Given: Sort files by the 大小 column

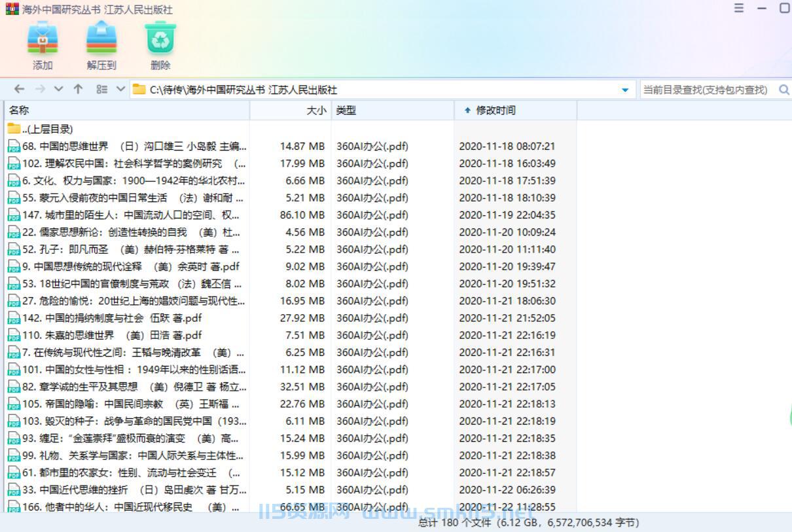Looking at the screenshot, I should tap(316, 110).
